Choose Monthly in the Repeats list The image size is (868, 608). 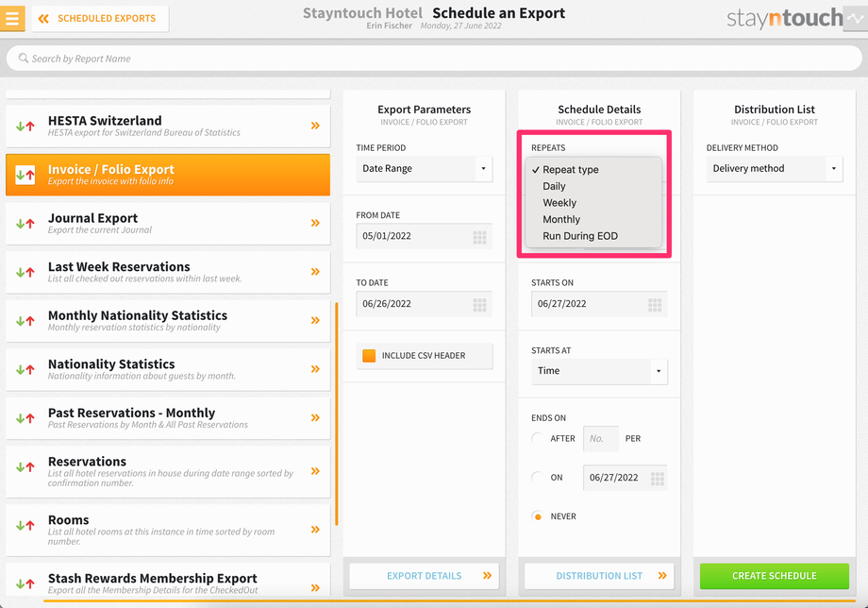point(594,219)
